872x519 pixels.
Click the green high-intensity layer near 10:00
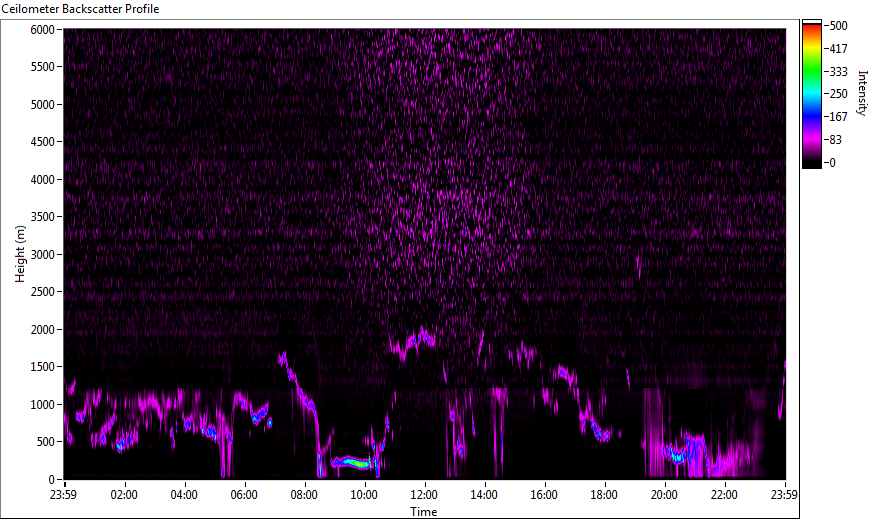(x=353, y=462)
